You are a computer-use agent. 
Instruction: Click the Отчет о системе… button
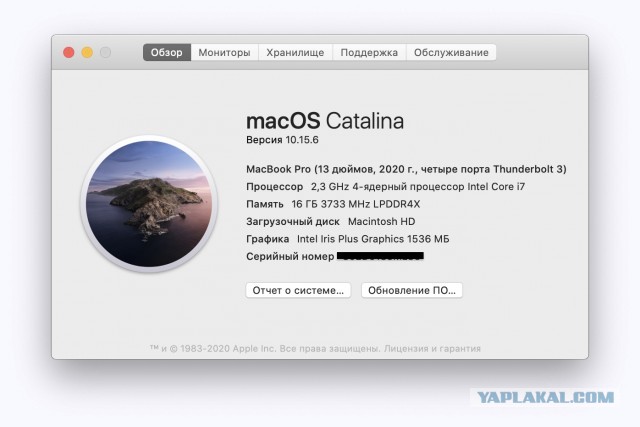coord(298,290)
